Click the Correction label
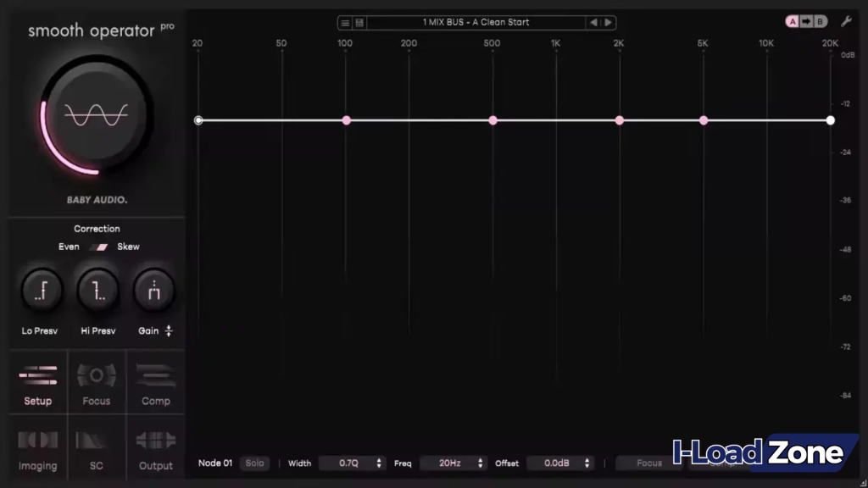The height and width of the screenshot is (488, 868). pyautogui.click(x=97, y=229)
